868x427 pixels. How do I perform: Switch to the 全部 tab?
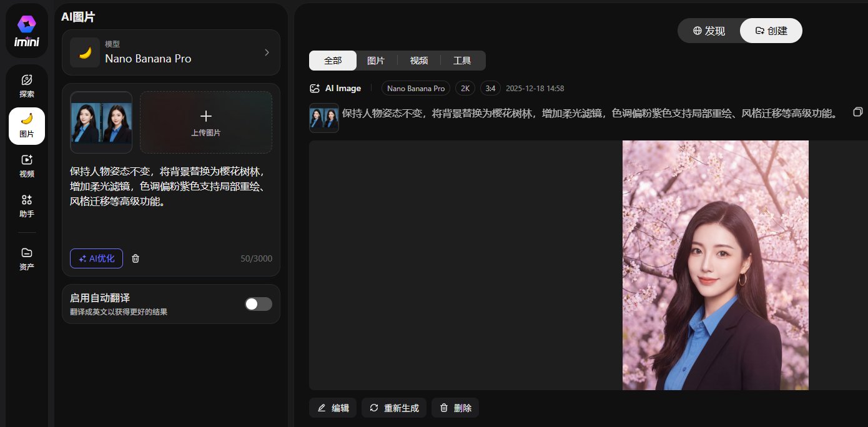[x=333, y=61]
